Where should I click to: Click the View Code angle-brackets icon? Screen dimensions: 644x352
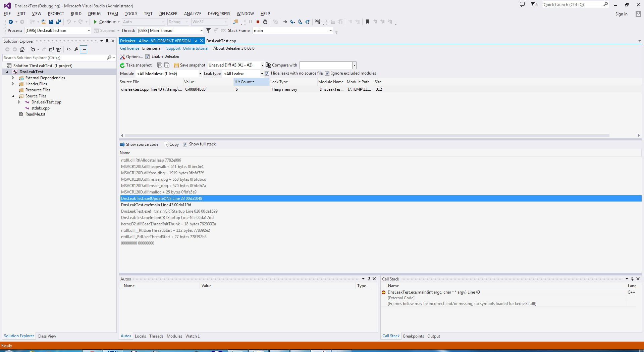click(69, 49)
